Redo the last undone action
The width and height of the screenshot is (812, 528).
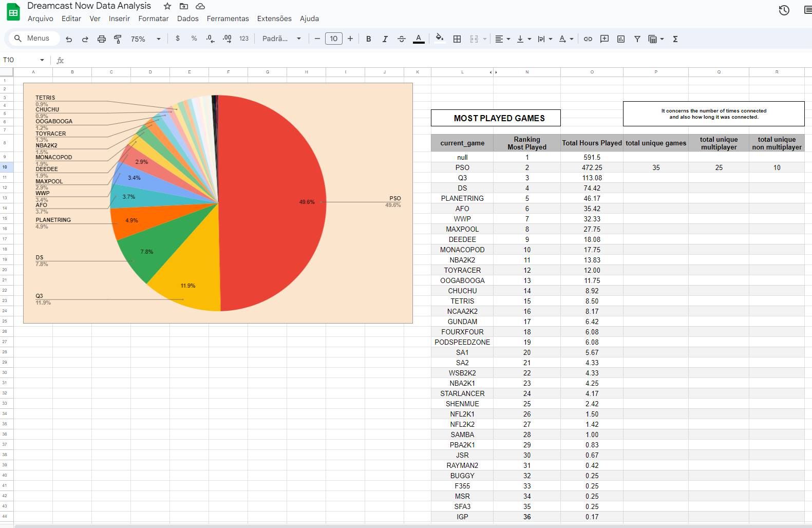(x=85, y=39)
